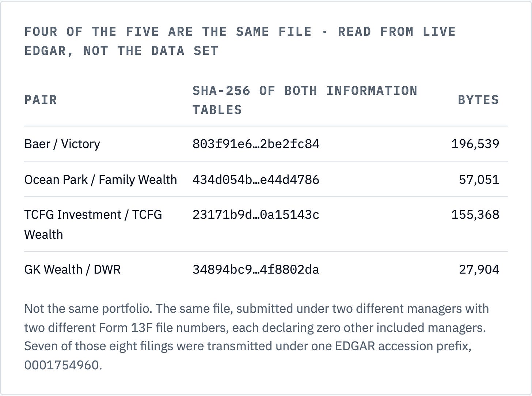Select the Baer / Victory row label
Viewport: 532px width, 396px height.
point(62,144)
